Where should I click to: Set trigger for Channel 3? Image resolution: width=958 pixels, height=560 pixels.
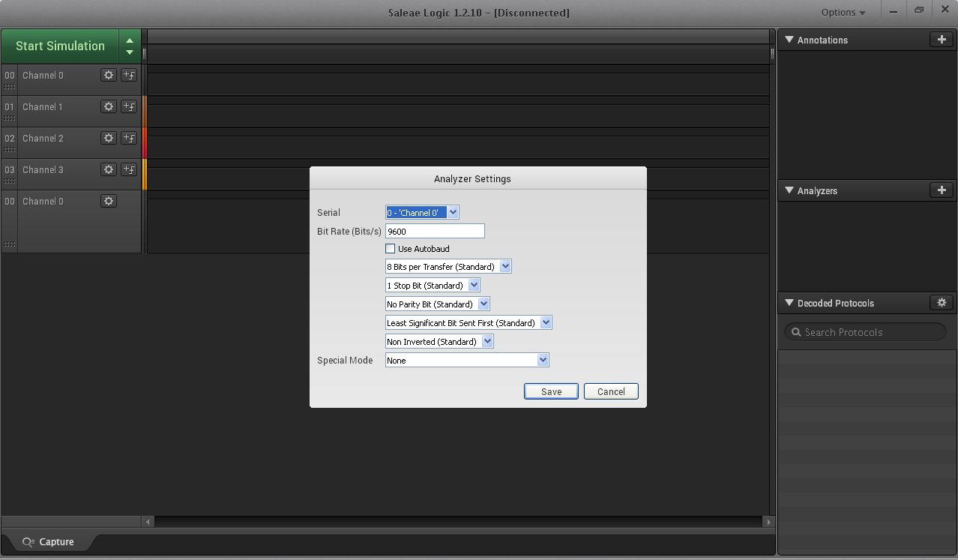coord(129,169)
